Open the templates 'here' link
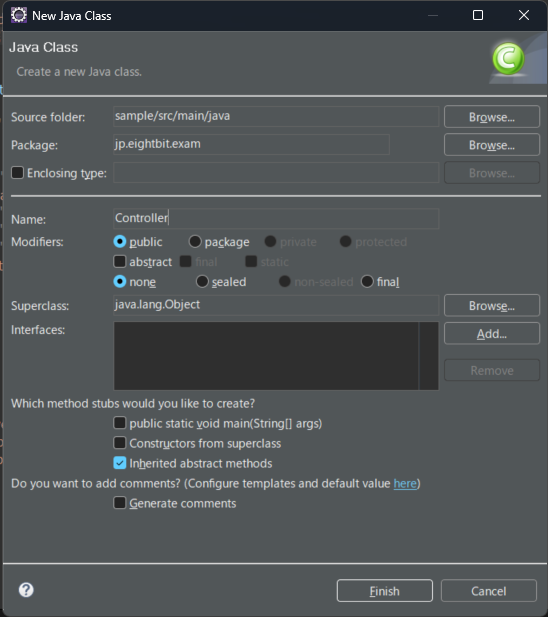 point(405,483)
